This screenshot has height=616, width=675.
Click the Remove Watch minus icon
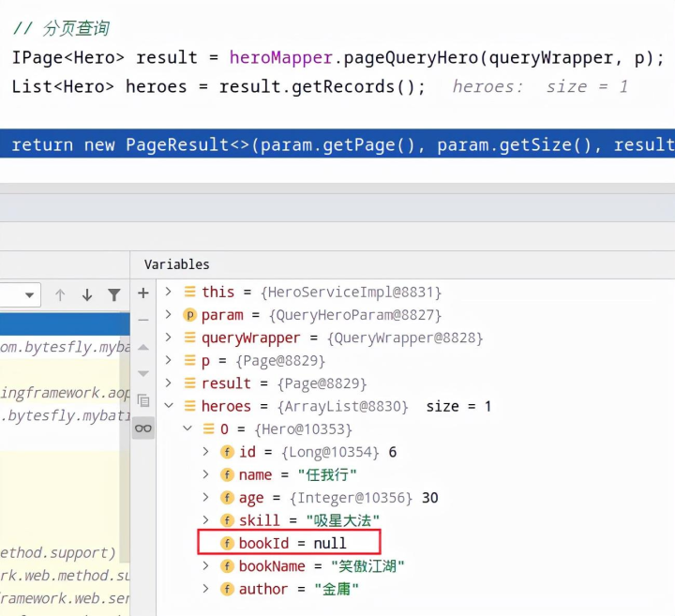point(143,321)
